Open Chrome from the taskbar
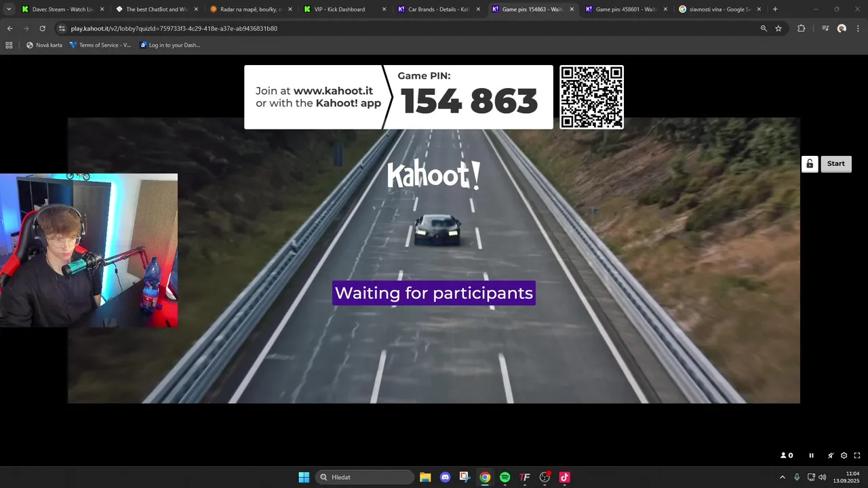The width and height of the screenshot is (868, 488). tap(485, 477)
